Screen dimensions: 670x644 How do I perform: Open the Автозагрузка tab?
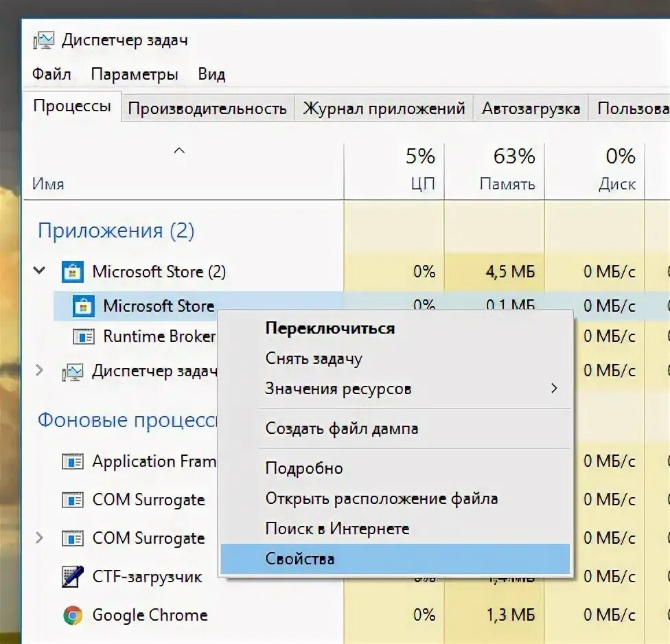[531, 108]
